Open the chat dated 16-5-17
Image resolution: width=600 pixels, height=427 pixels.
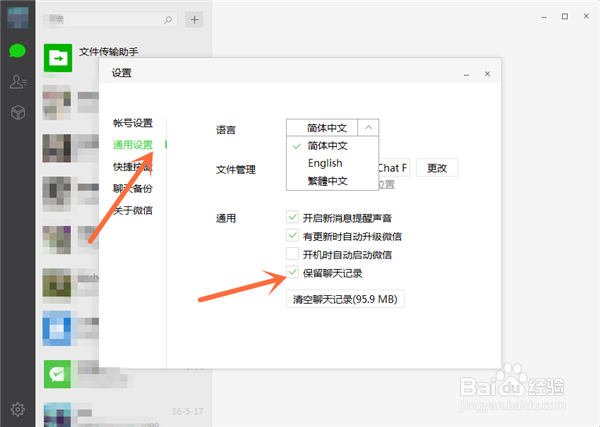(x=123, y=414)
